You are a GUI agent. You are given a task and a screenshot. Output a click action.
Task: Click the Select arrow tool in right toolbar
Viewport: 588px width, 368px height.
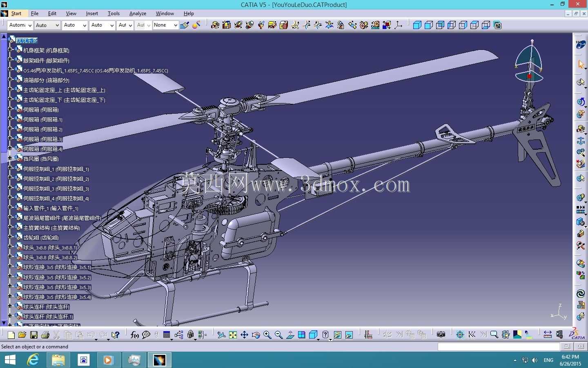pos(581,64)
